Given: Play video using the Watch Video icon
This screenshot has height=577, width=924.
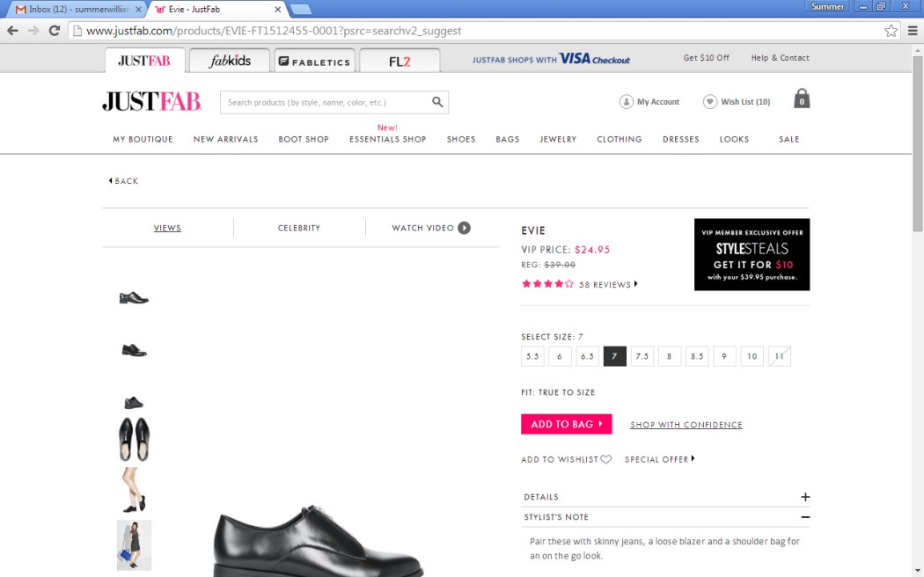Looking at the screenshot, I should tap(466, 227).
